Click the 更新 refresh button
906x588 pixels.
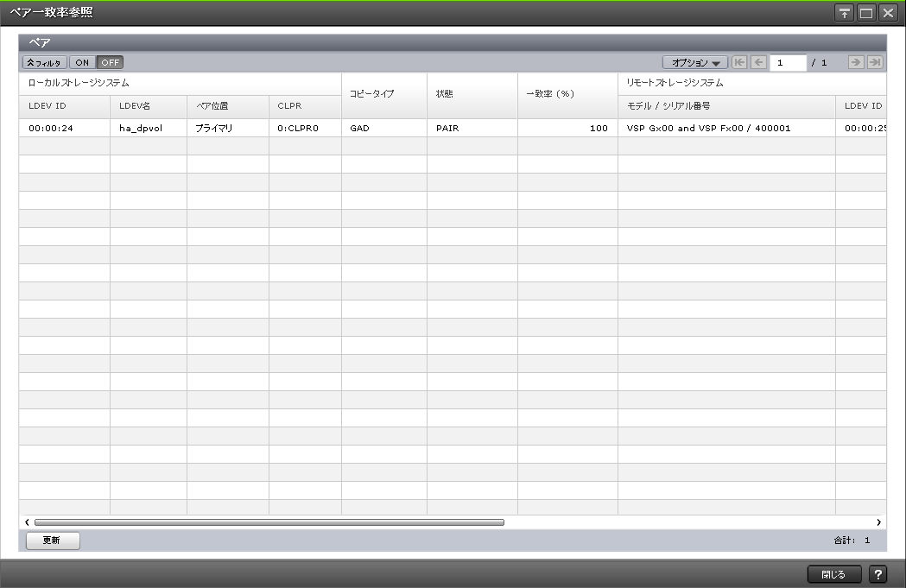[x=52, y=541]
